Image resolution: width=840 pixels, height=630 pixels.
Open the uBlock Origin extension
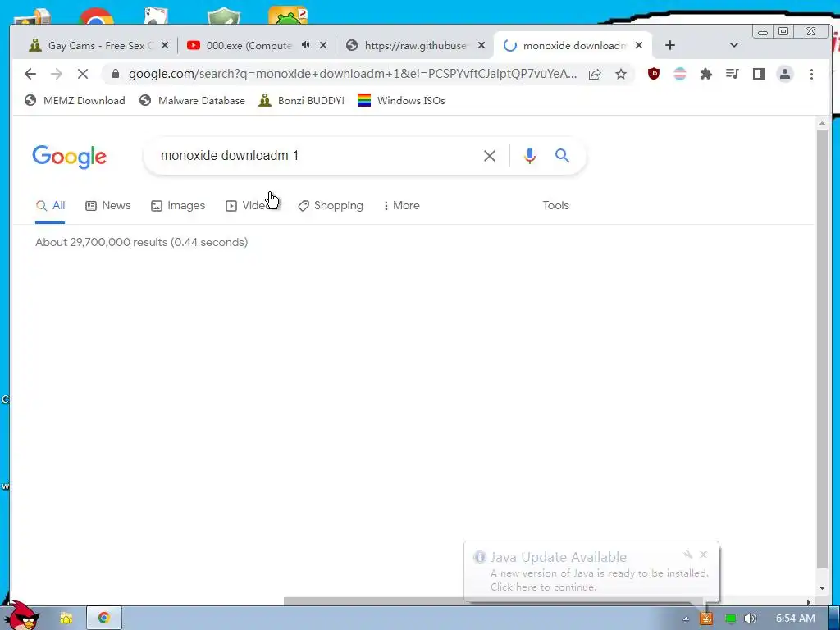(x=654, y=74)
